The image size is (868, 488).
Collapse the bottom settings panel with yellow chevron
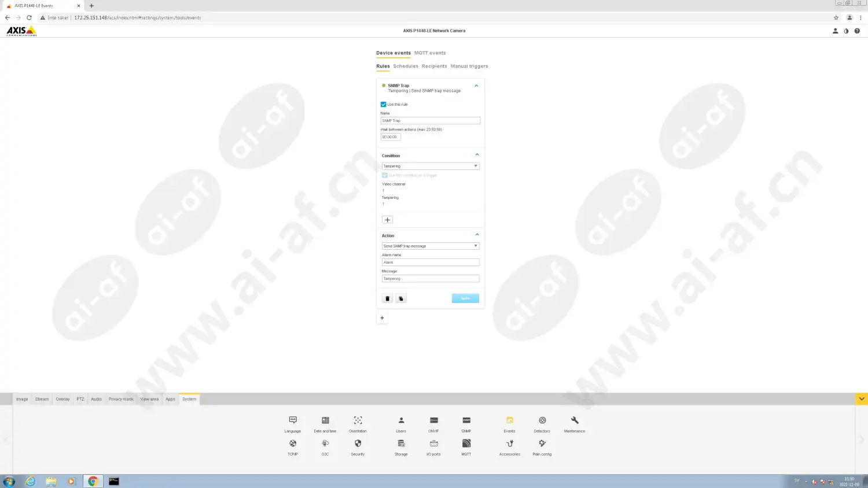pyautogui.click(x=862, y=399)
